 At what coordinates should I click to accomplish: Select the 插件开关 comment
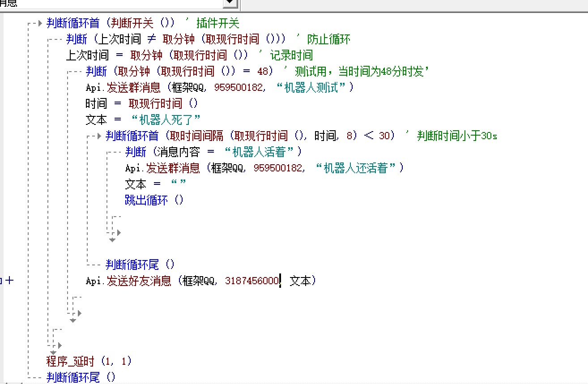pyautogui.click(x=218, y=23)
